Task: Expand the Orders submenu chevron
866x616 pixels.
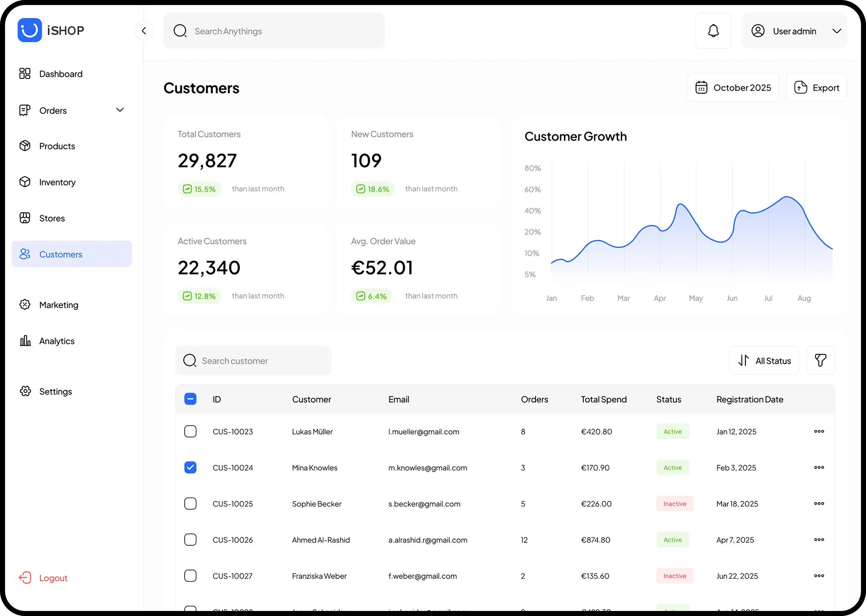Action: tap(120, 110)
